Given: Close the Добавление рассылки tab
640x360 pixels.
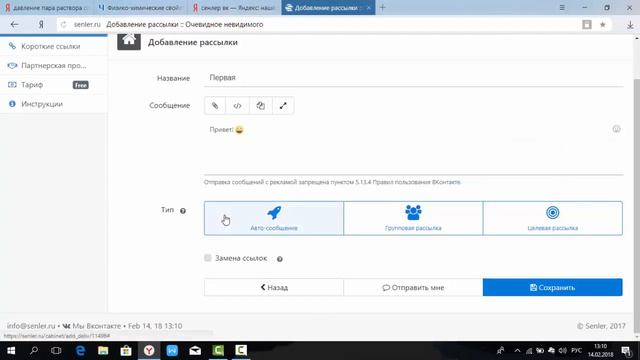Looking at the screenshot, I should click(369, 7).
